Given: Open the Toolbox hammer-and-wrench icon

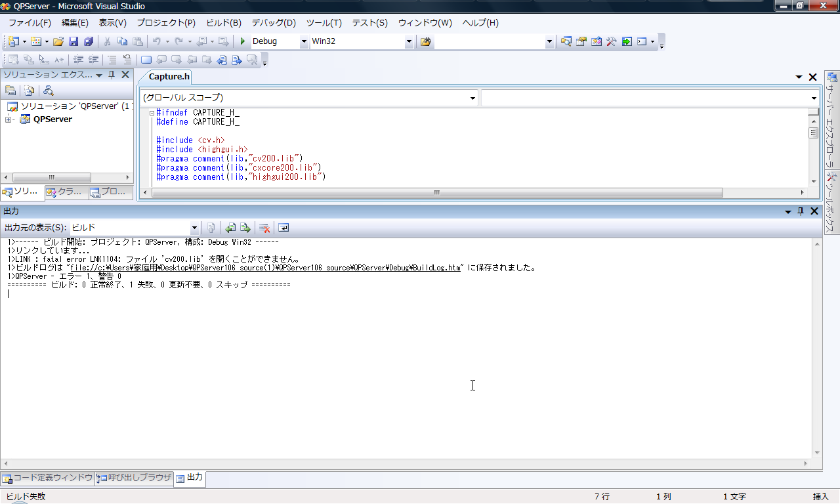Looking at the screenshot, I should 611,41.
